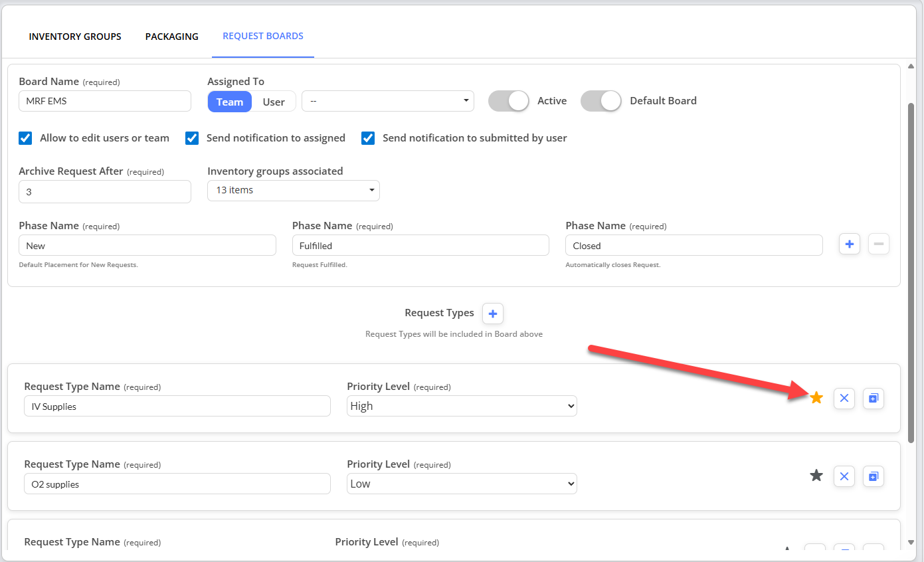This screenshot has width=924, height=562.
Task: Switch to the Inventory Groups tab
Action: 75,37
